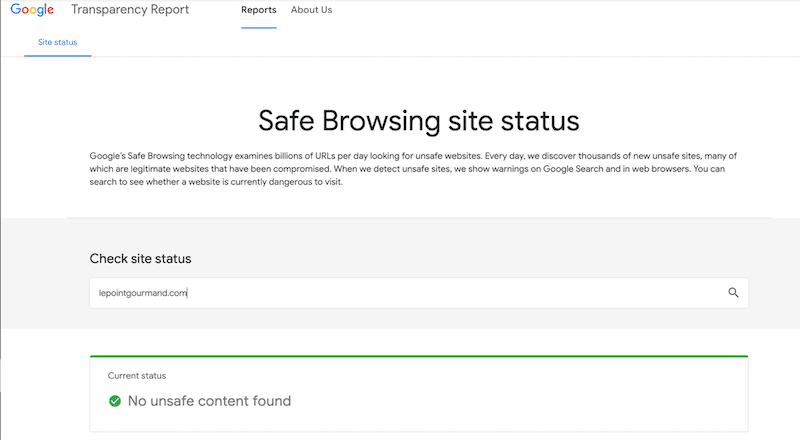
Task: Click the green bar atop the status card
Action: tap(418, 356)
